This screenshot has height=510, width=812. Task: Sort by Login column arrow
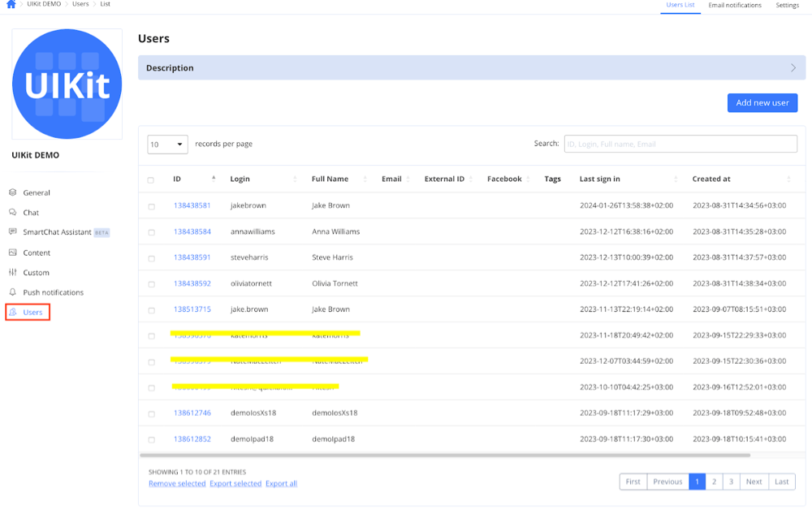295,179
